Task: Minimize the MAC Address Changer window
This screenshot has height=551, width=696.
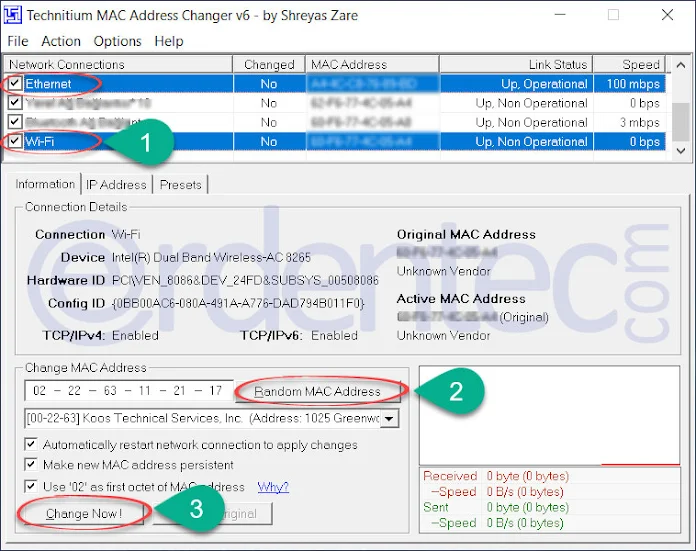Action: coord(560,15)
